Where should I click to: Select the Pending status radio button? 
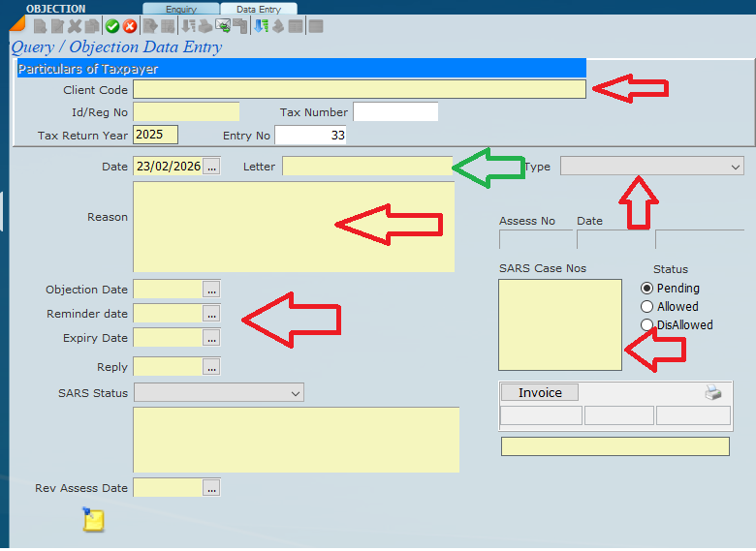[x=647, y=289]
